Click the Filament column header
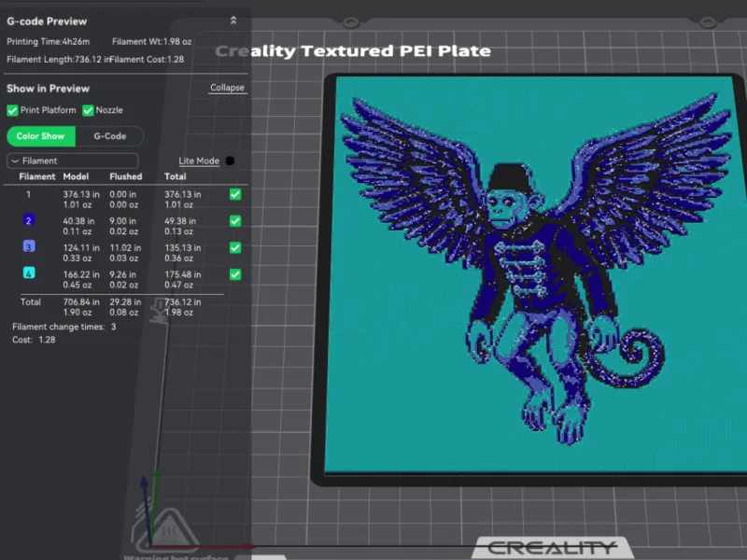The image size is (747, 560). [x=37, y=176]
